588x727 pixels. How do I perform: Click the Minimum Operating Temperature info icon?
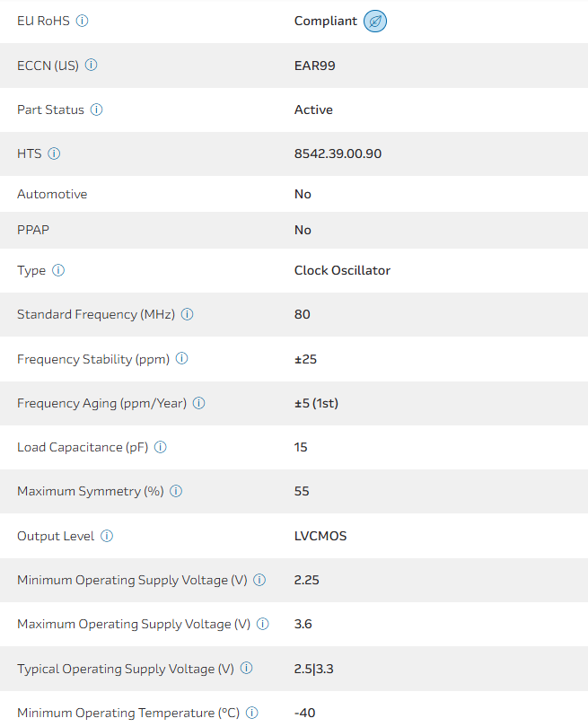tap(252, 713)
